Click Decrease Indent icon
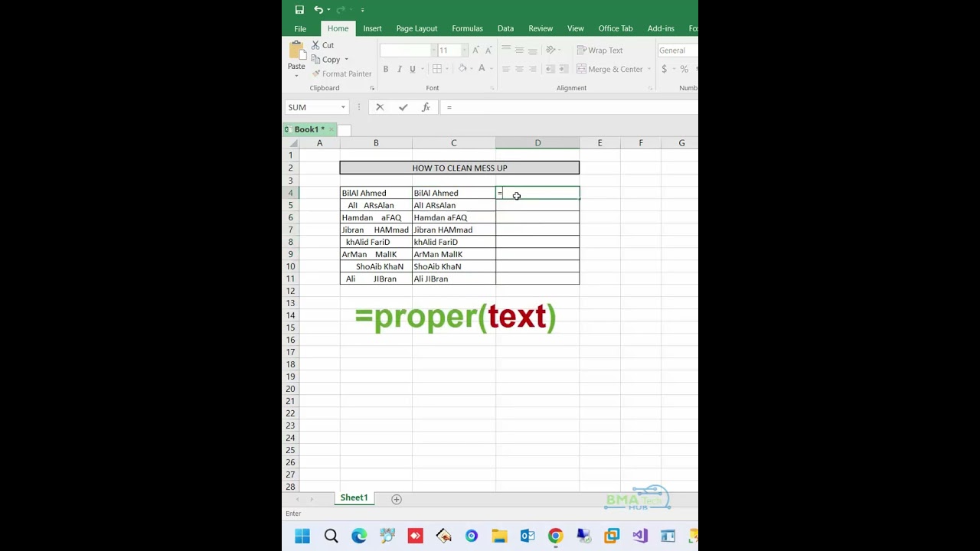Screen dimensions: 980x551 click(x=550, y=69)
